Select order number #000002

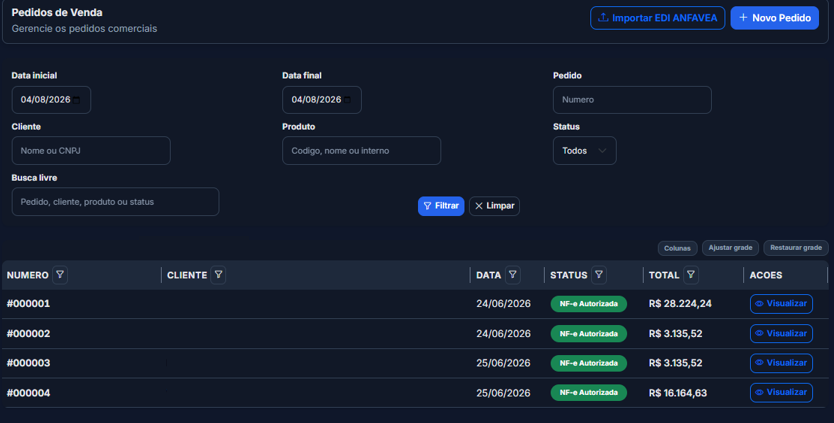[28, 334]
